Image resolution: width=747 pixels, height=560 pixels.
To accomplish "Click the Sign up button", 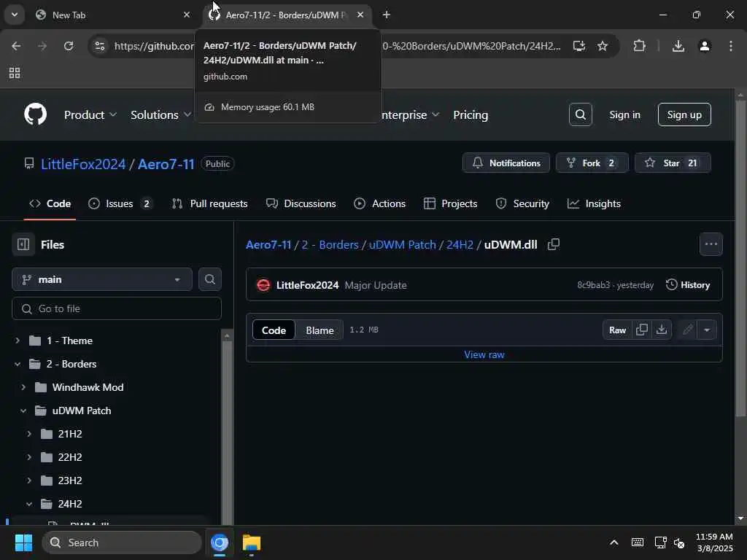I will [x=684, y=114].
